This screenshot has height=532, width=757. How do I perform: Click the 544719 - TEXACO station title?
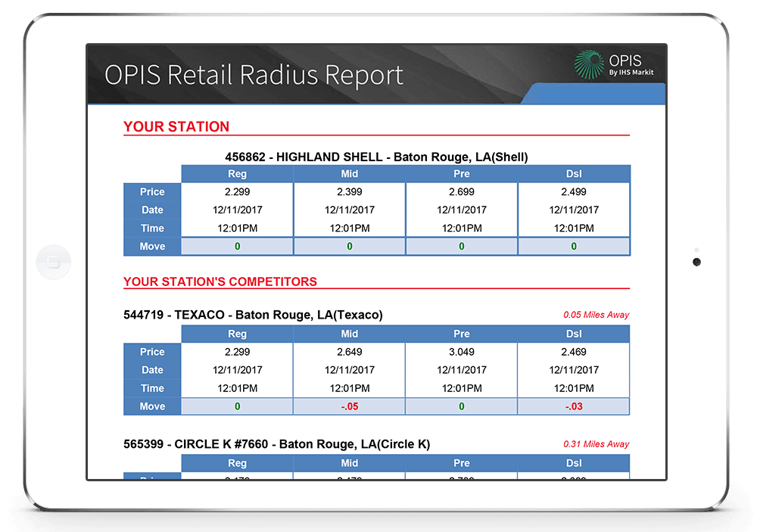point(253,315)
